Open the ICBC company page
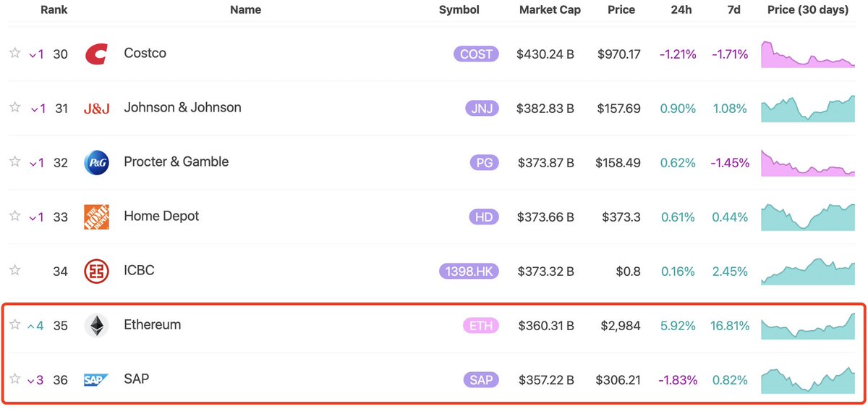The height and width of the screenshot is (412, 868). 139,270
